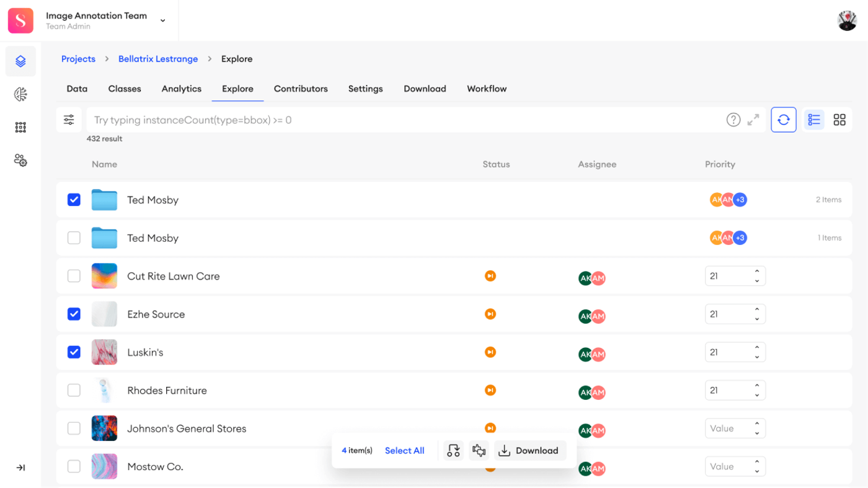Check the Mostow Co. row

coord(74,466)
